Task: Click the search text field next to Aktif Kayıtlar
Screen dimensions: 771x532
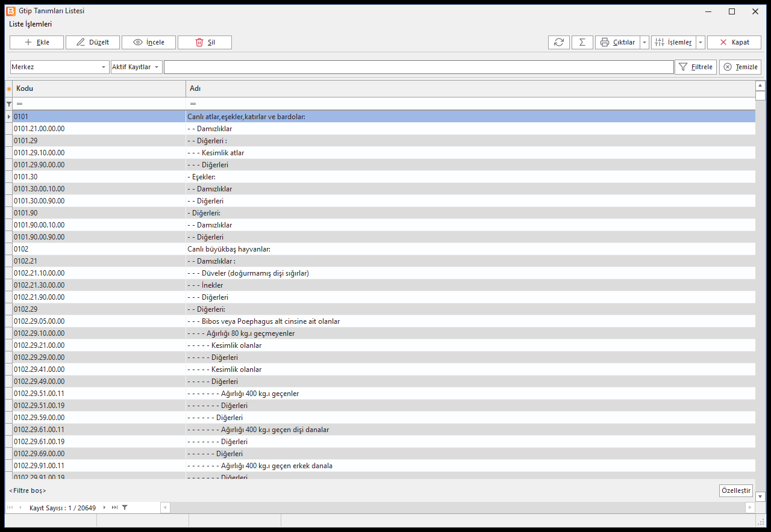Action: [419, 67]
